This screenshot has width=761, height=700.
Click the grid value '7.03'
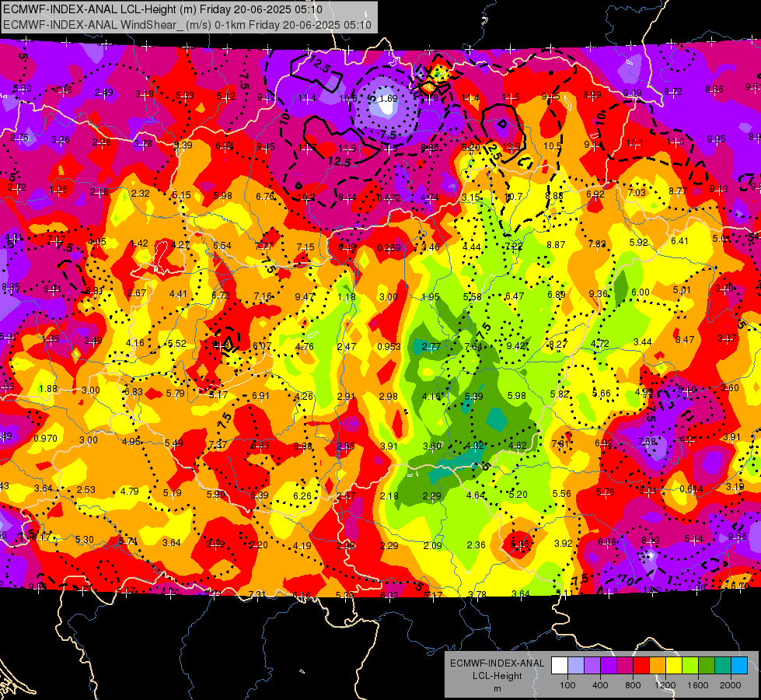pyautogui.click(x=637, y=192)
